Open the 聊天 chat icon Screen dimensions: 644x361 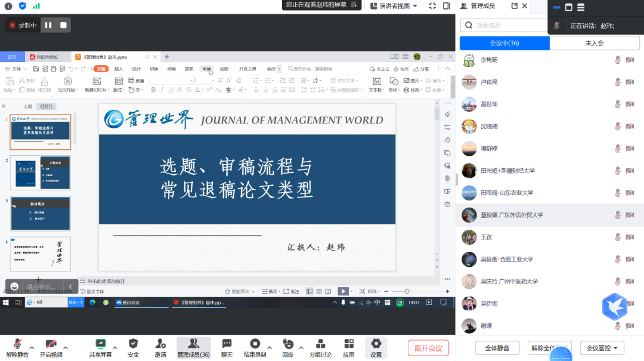tap(227, 344)
